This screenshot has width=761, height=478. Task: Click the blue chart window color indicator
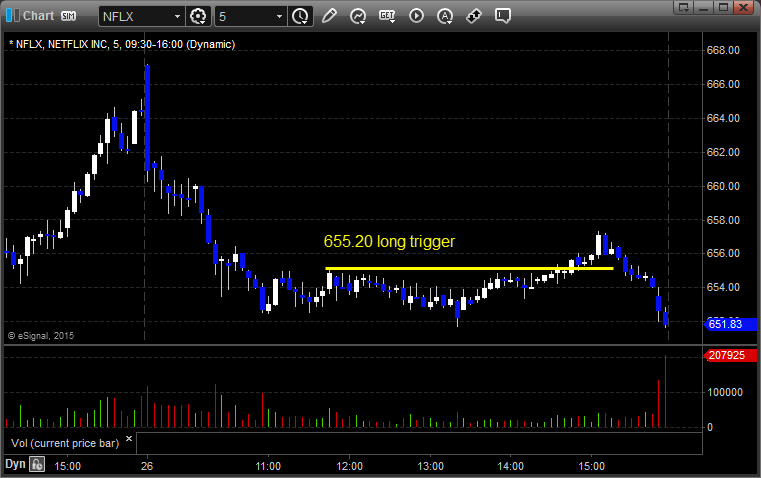pyautogui.click(x=13, y=16)
